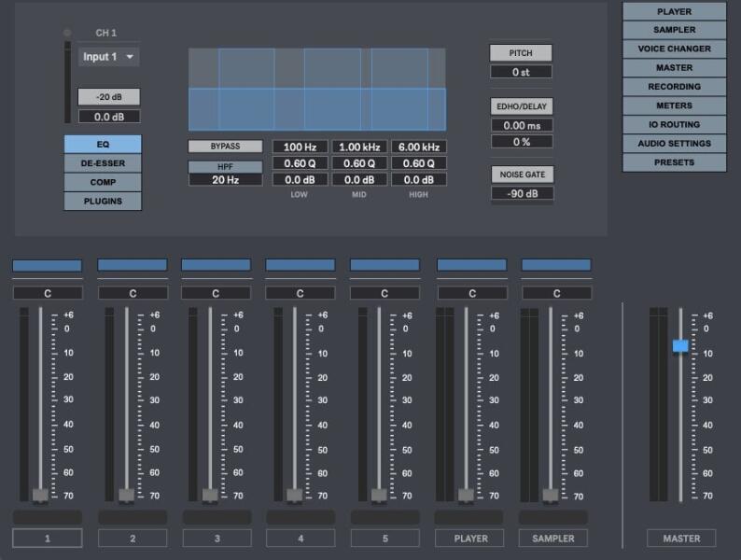Grab the blue MASTER fader handle

coord(680,345)
